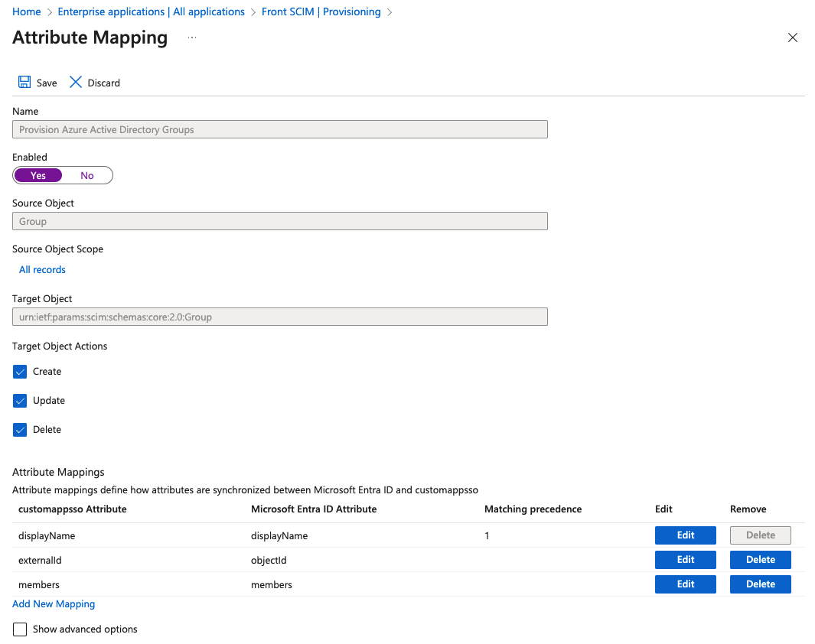The height and width of the screenshot is (644, 815).
Task: Click the Target Object input field
Action: pos(279,317)
